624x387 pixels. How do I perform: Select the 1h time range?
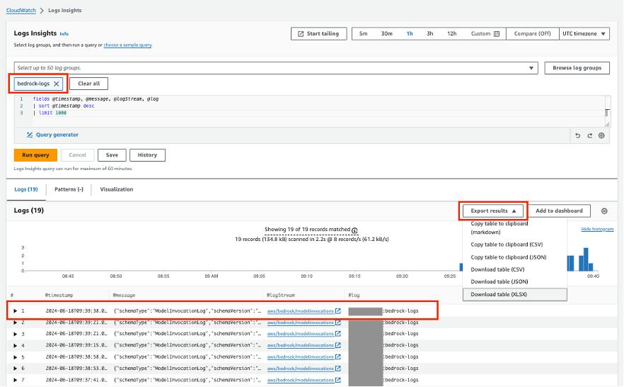(410, 34)
